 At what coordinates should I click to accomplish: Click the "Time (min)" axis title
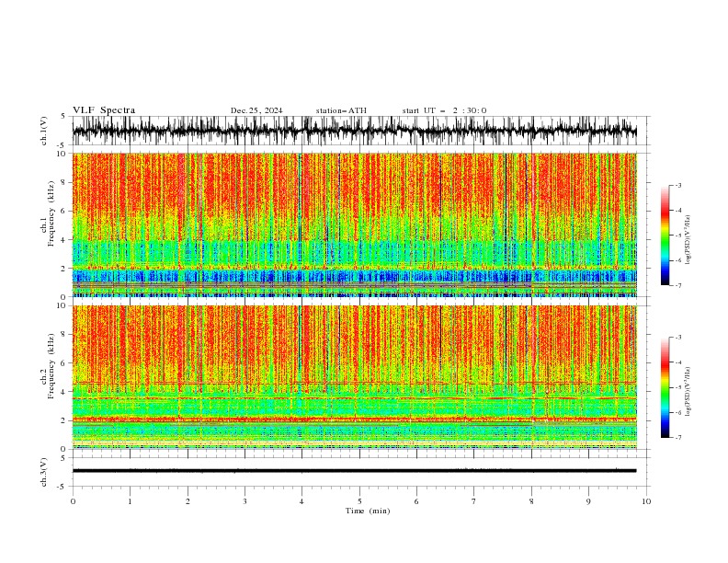pyautogui.click(x=368, y=511)
